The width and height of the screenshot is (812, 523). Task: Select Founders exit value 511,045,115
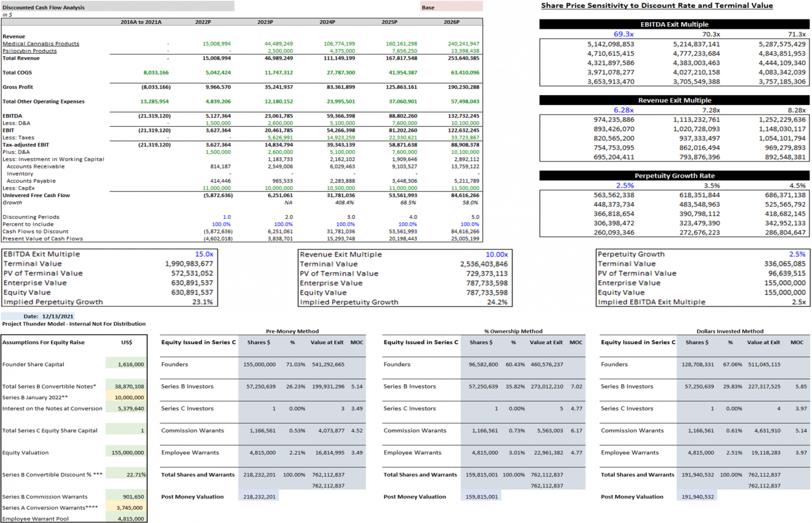coord(764,365)
